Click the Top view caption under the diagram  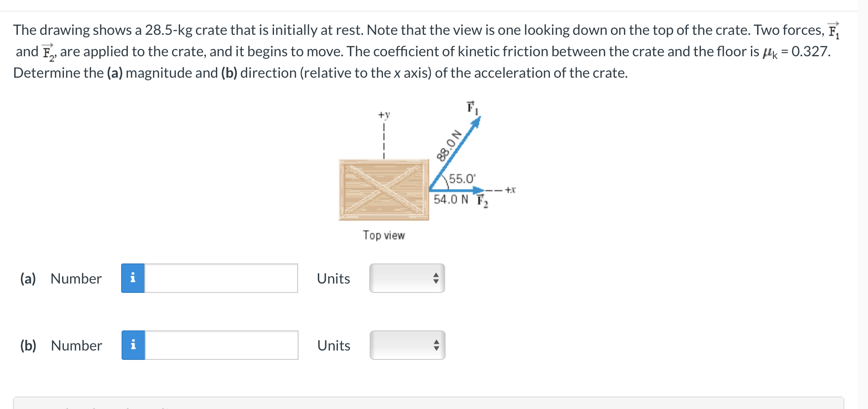pyautogui.click(x=384, y=236)
